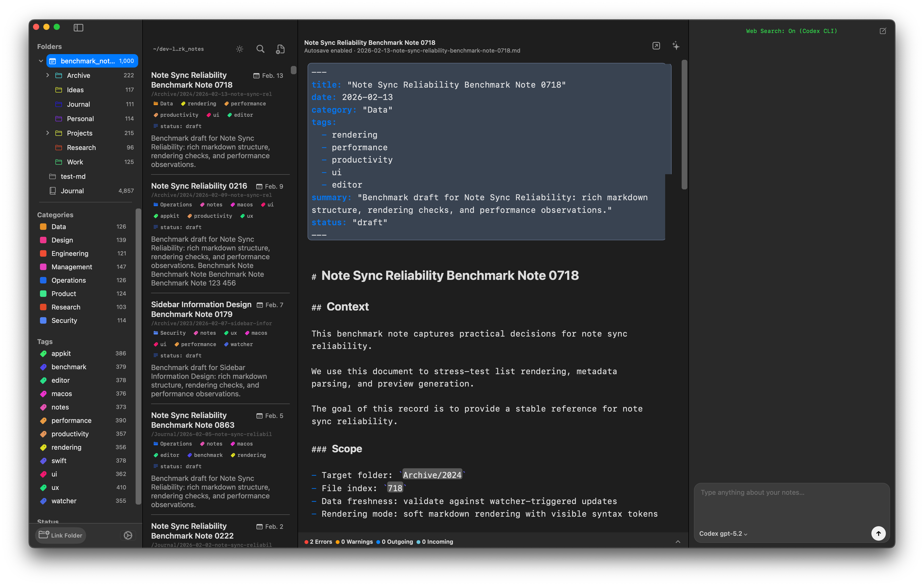Select the Design category
This screenshot has height=586, width=924.
pyautogui.click(x=62, y=240)
